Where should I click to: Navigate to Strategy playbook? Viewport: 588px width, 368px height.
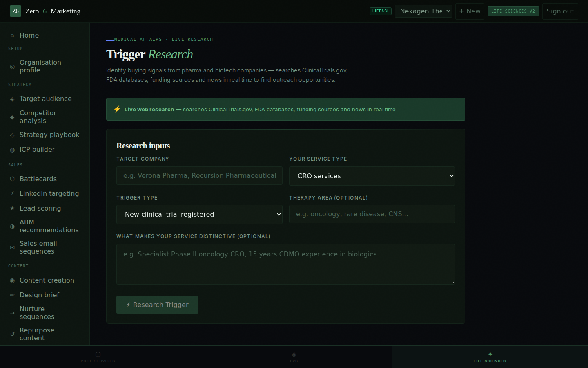(45, 135)
